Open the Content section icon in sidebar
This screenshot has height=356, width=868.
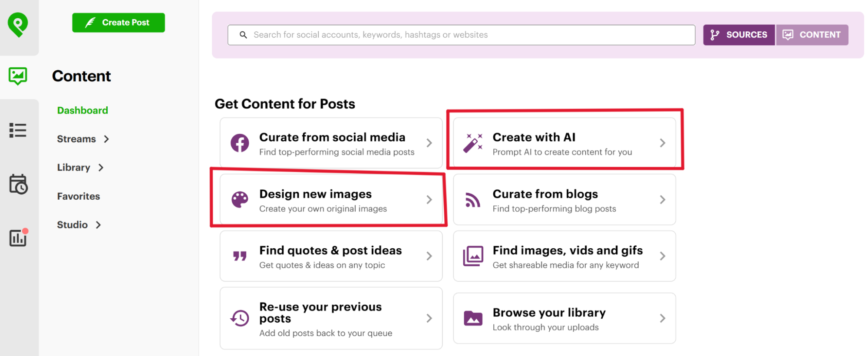18,76
